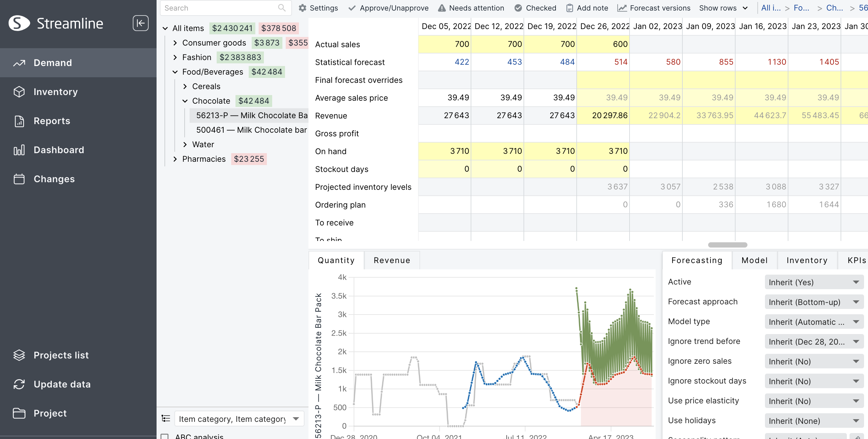Viewport: 868px width, 439px height.
Task: Click the horizontal scrollbar under the table
Action: point(727,245)
